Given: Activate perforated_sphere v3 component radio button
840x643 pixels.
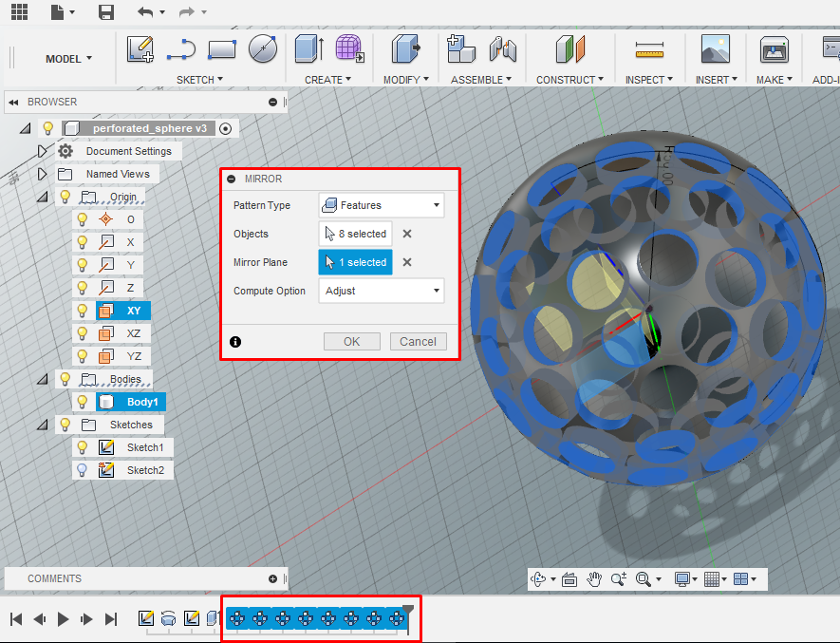Looking at the screenshot, I should click(226, 129).
